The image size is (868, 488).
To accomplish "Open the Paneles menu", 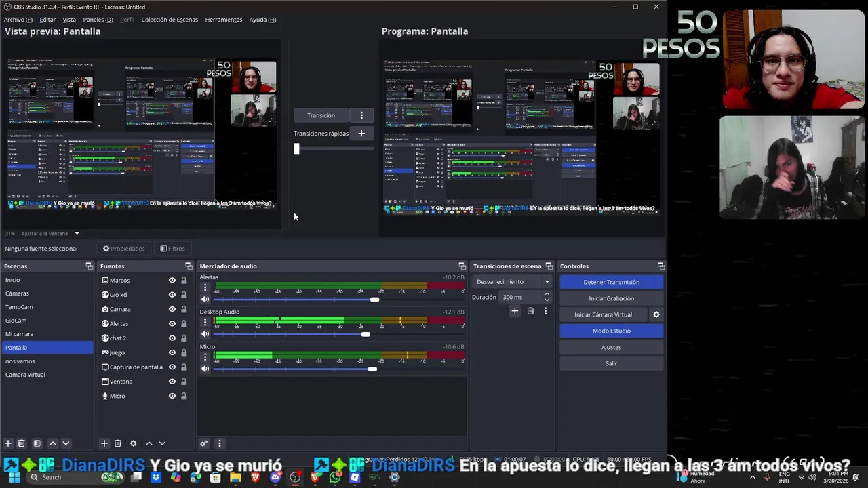I will click(x=98, y=20).
